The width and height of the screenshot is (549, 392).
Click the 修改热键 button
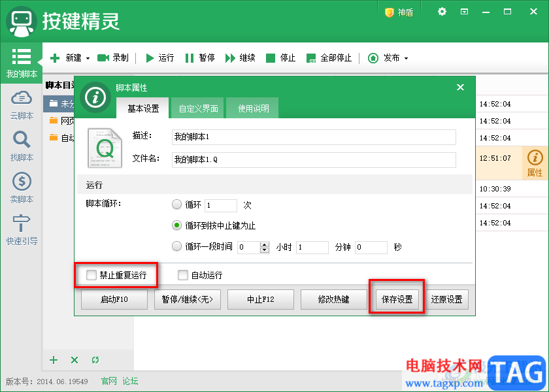[x=333, y=300]
